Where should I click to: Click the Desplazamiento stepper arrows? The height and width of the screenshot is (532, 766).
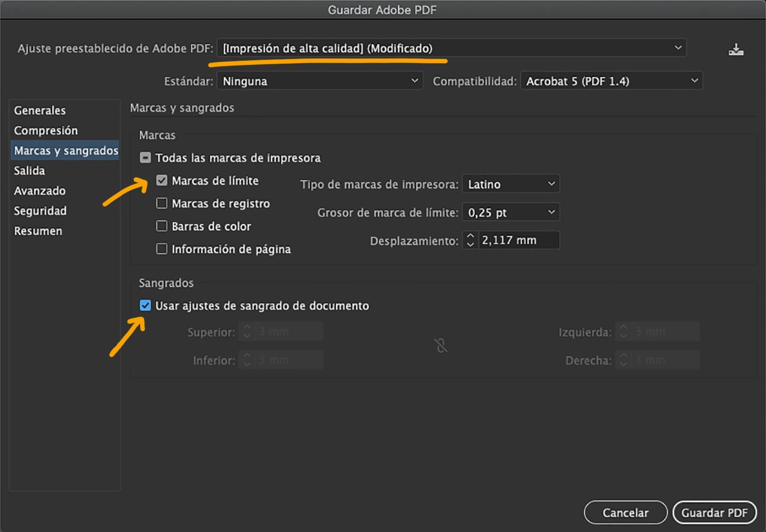(x=471, y=240)
